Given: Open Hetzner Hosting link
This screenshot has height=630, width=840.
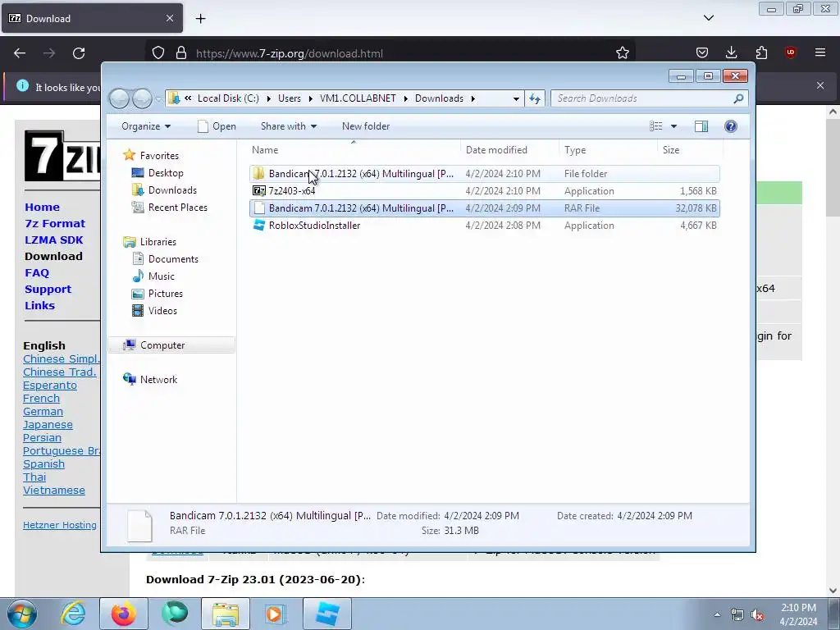Looking at the screenshot, I should click(59, 525).
